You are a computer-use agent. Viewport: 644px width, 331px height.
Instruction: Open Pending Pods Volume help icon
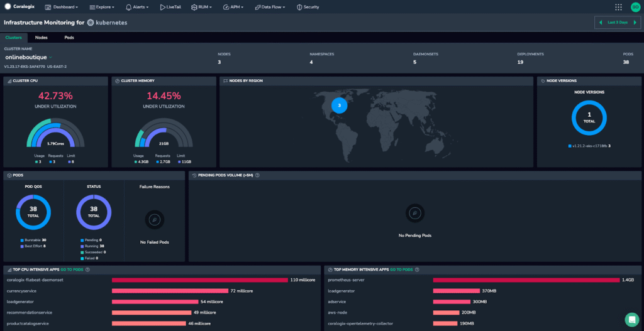click(257, 175)
